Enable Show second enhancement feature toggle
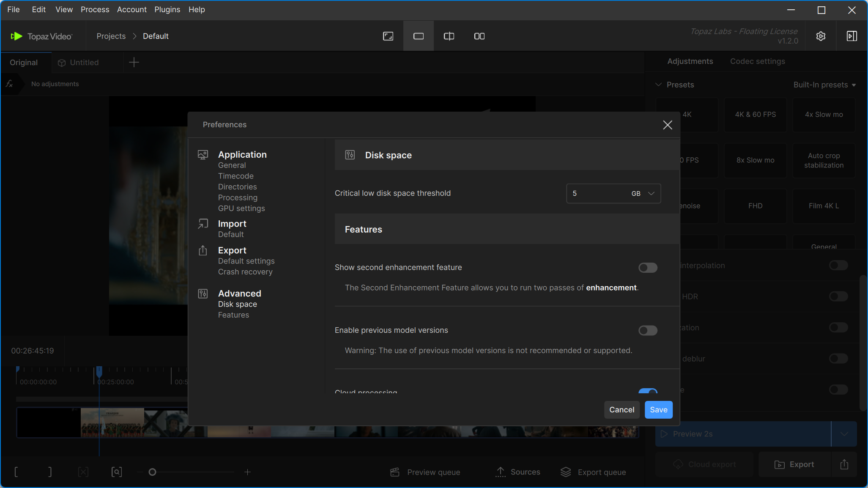This screenshot has height=488, width=868. 647,268
